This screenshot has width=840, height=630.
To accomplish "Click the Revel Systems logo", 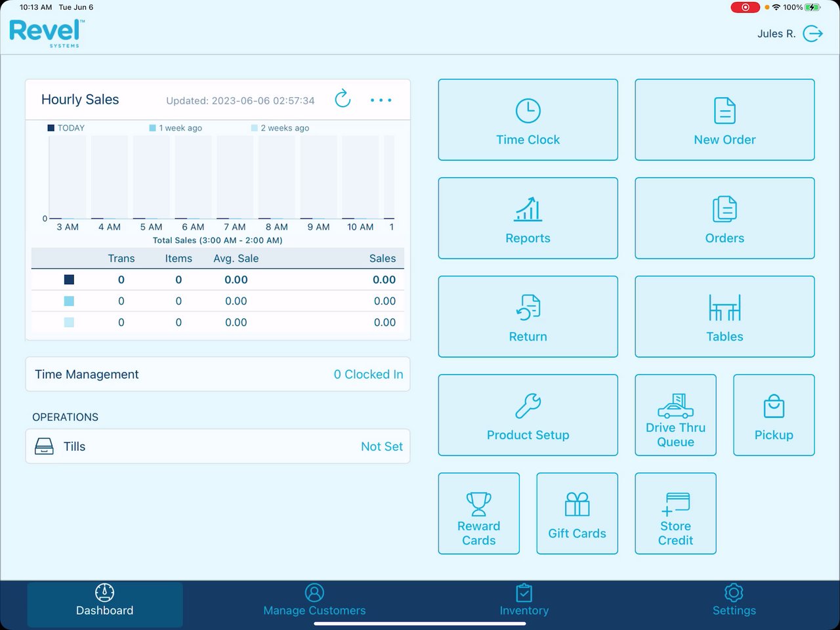I will [47, 33].
